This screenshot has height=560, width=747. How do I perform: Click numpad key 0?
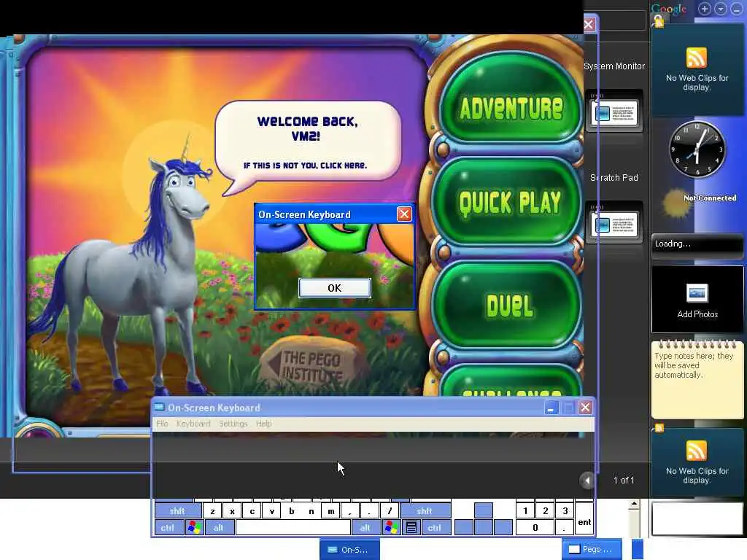(535, 528)
